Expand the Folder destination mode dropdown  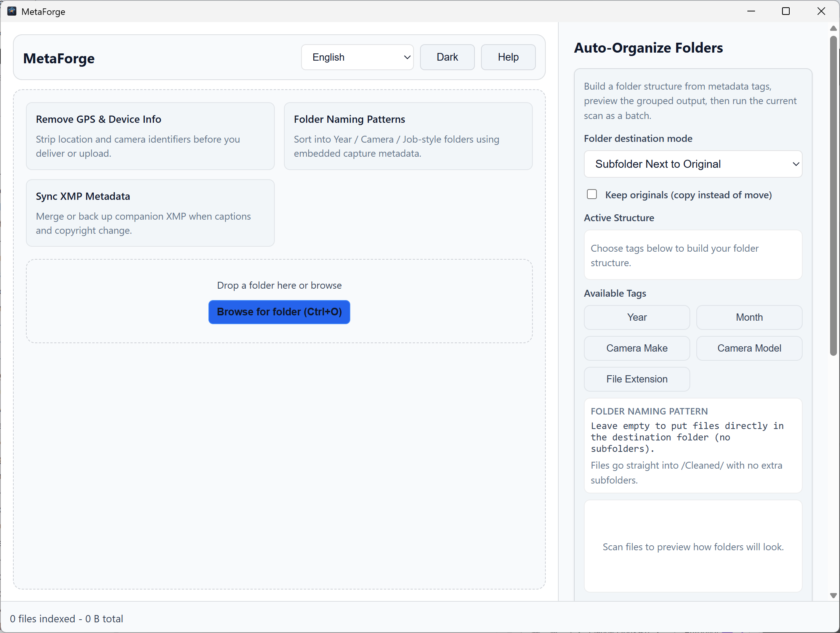click(693, 164)
